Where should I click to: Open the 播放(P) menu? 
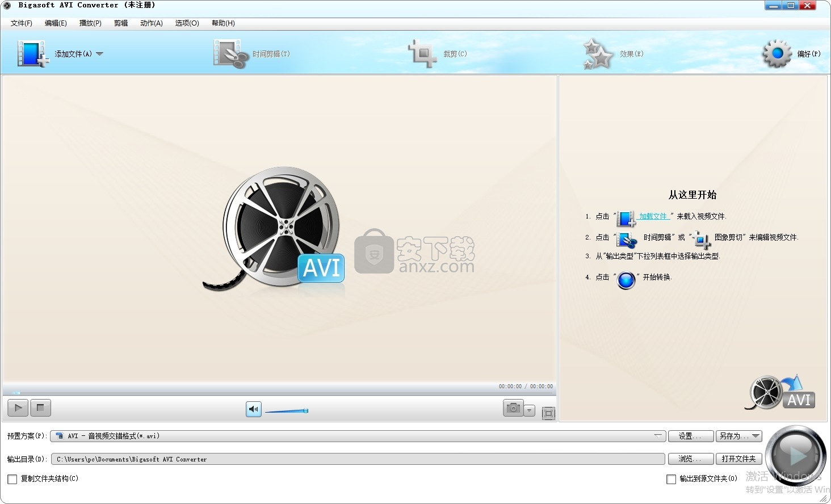[x=90, y=23]
